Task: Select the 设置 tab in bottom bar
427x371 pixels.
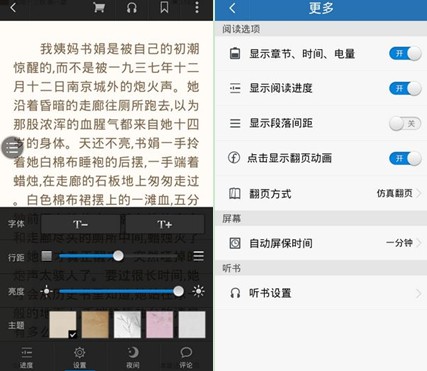Action: point(80,357)
